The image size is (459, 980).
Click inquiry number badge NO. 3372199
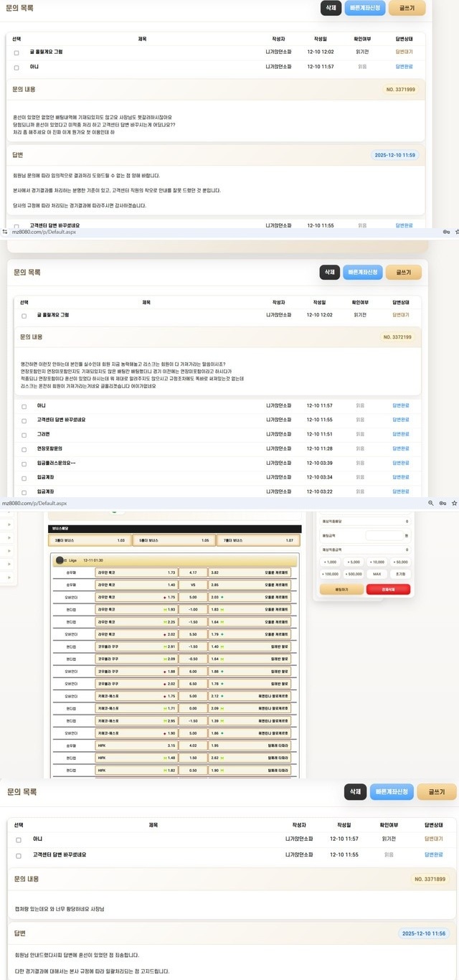397,336
